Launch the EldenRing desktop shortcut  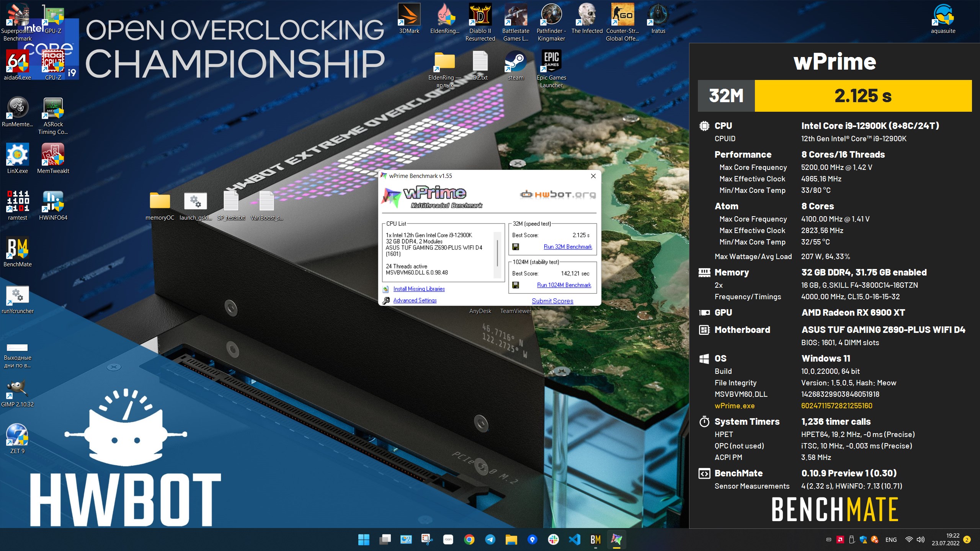(x=444, y=18)
